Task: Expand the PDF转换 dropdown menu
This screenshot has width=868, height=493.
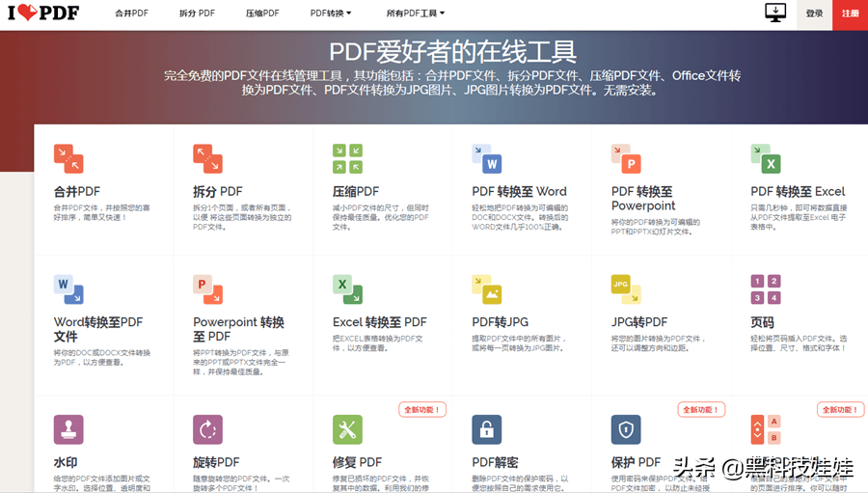Action: tap(331, 14)
